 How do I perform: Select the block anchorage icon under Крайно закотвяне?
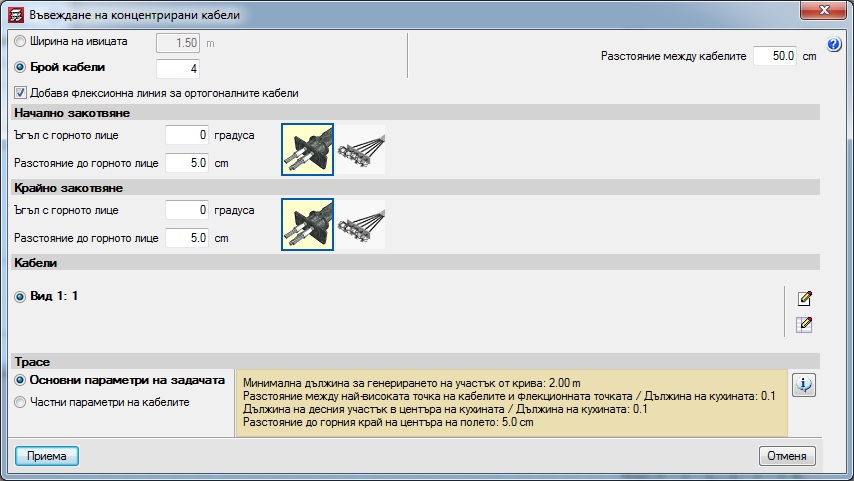tap(308, 224)
